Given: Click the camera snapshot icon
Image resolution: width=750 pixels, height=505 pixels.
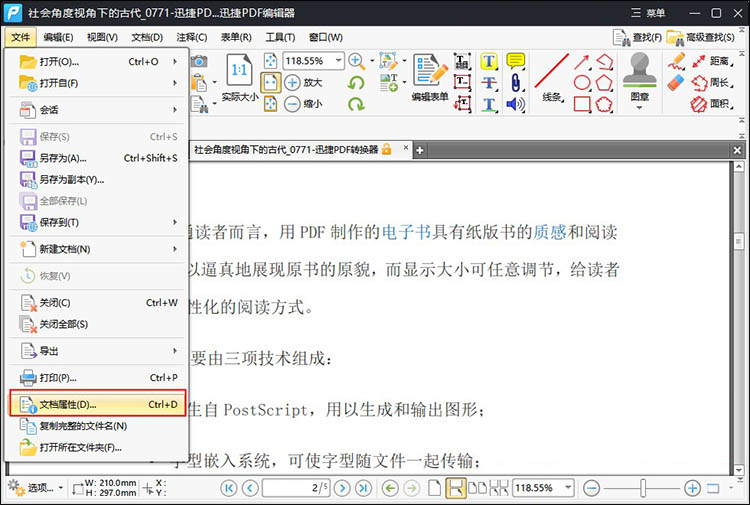Looking at the screenshot, I should pyautogui.click(x=199, y=61).
